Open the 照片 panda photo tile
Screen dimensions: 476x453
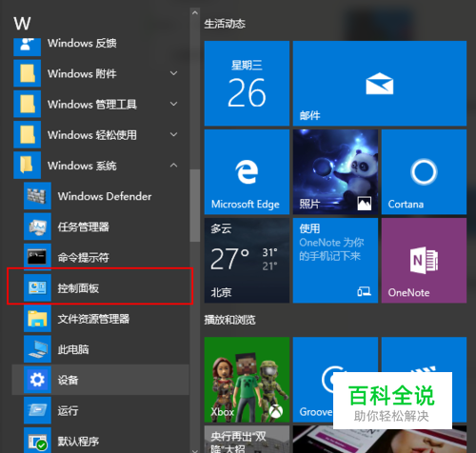pyautogui.click(x=335, y=172)
